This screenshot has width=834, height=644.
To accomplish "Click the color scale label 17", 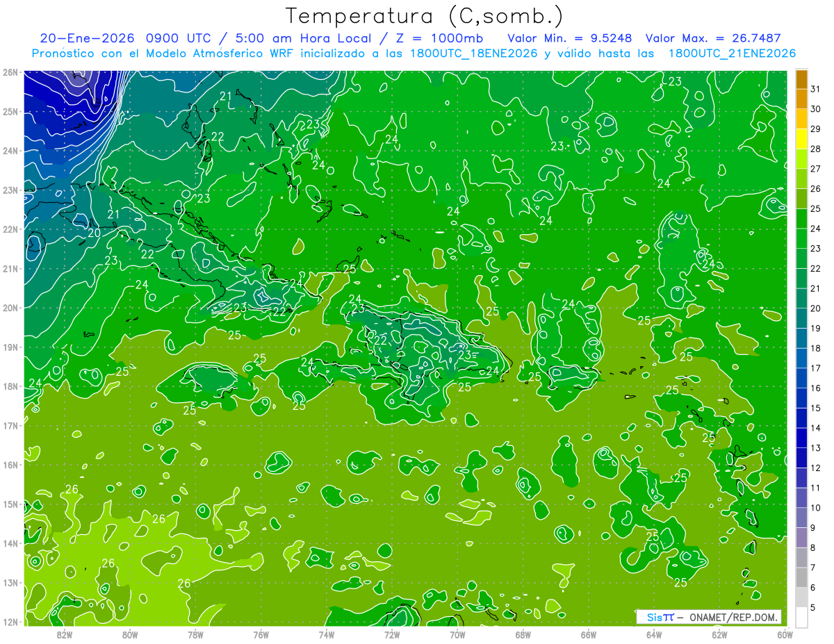I will (x=815, y=368).
